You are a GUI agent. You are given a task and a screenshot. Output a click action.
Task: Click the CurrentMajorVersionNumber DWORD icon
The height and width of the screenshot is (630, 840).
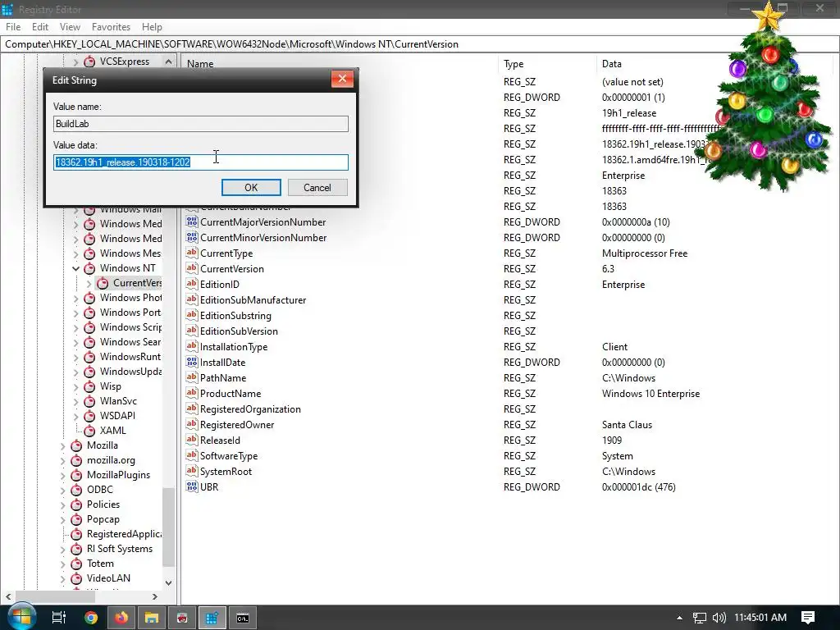point(192,221)
